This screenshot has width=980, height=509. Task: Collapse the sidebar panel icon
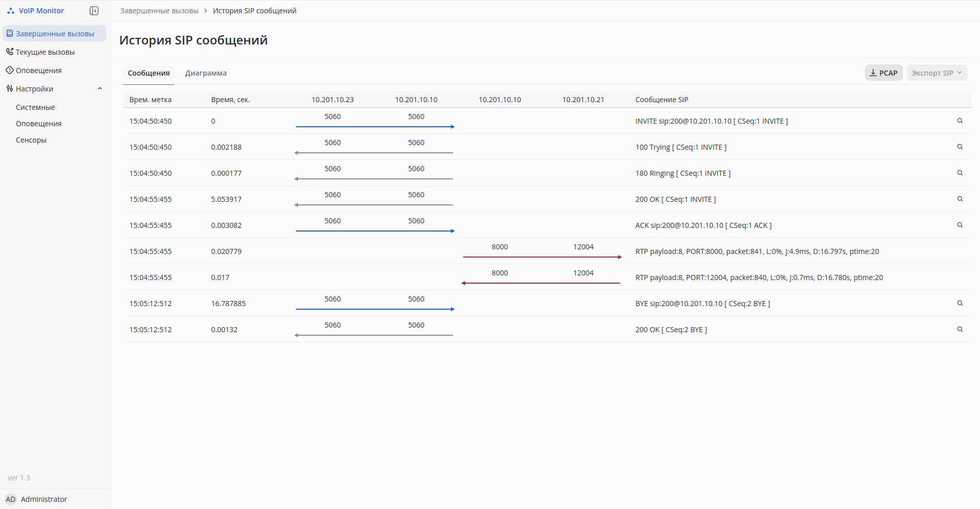(x=94, y=11)
